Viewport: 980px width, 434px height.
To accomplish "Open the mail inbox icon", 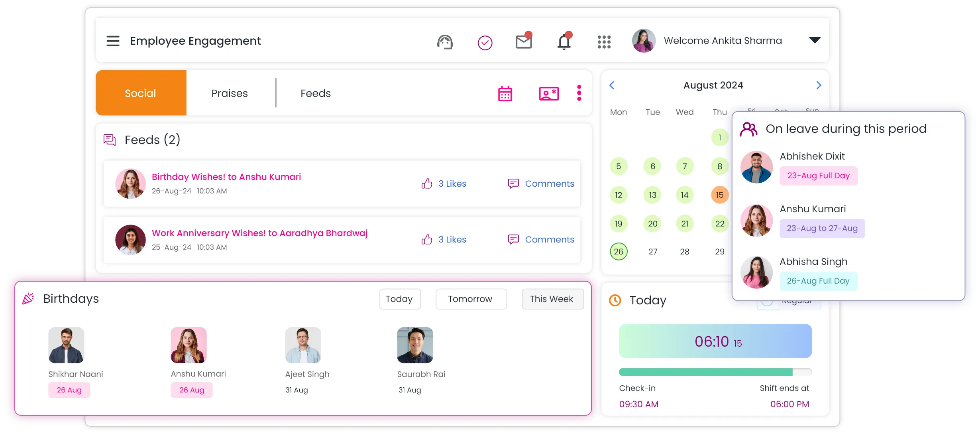I will (x=524, y=41).
